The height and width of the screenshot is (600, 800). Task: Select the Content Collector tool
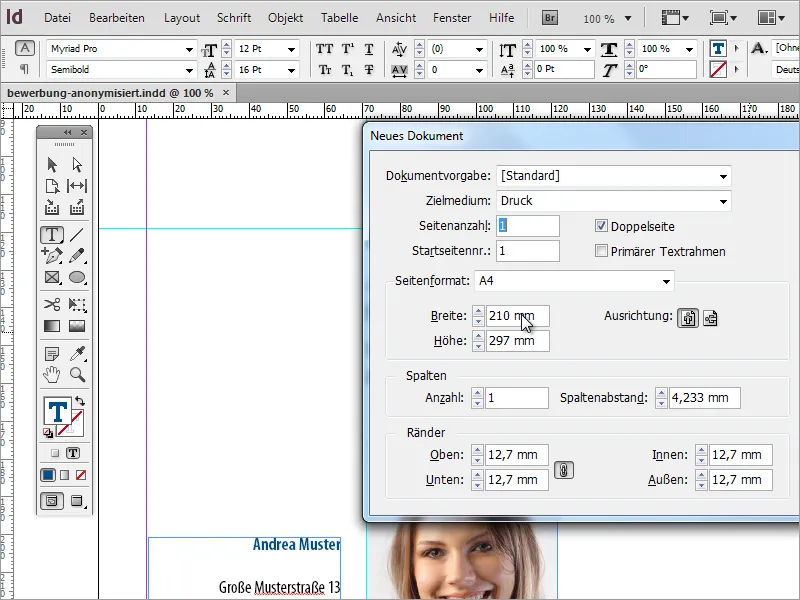click(x=52, y=207)
